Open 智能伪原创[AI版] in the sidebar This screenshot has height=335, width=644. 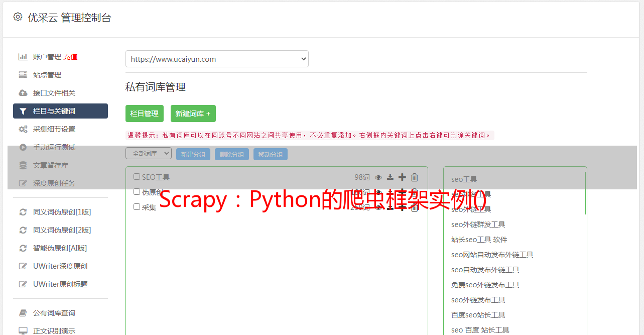tap(60, 248)
